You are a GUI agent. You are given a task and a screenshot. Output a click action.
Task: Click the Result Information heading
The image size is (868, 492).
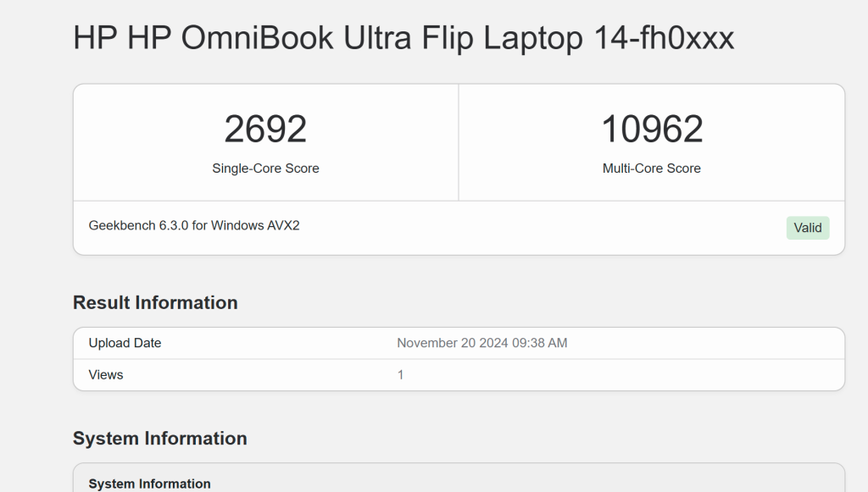click(155, 303)
